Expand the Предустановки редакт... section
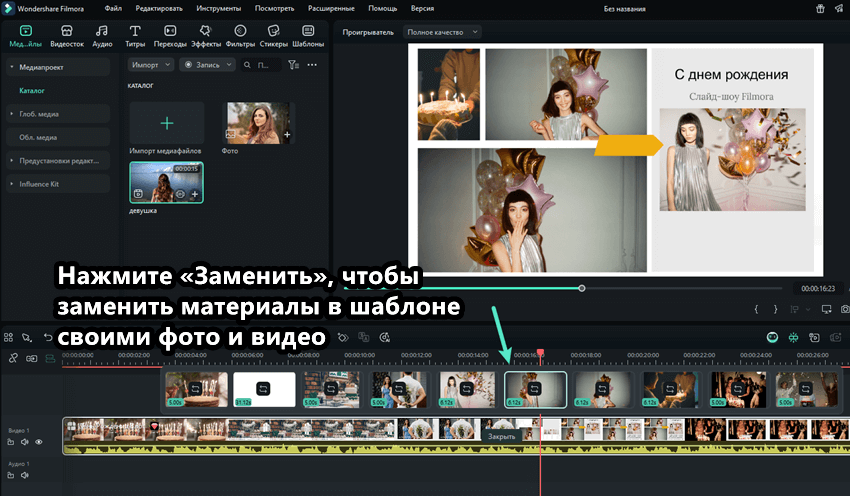850x496 pixels. [x=59, y=160]
